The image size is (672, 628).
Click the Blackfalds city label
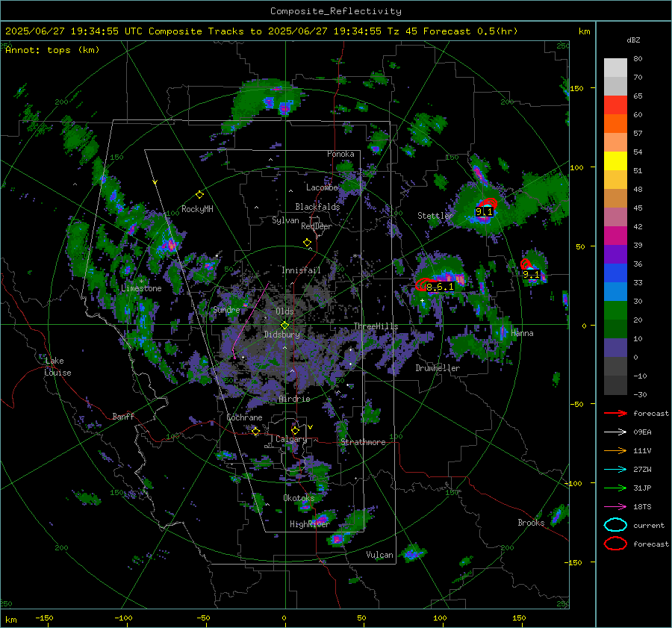click(x=317, y=207)
